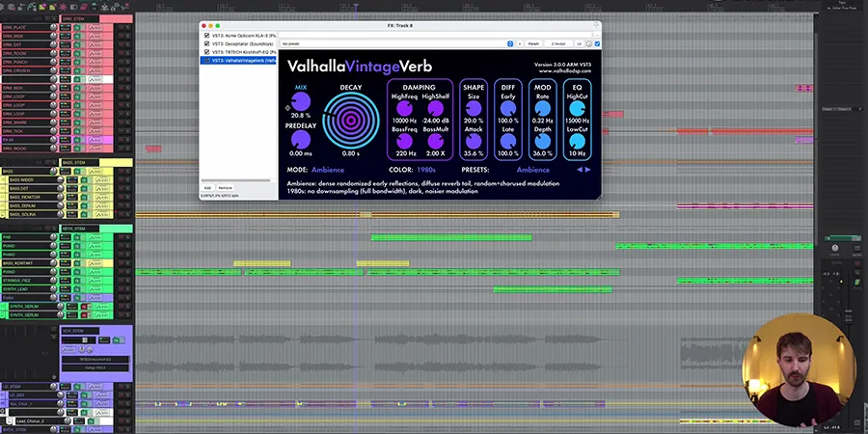Toggle Acme Opticom XLA-3 plugin checkbox

(x=207, y=35)
